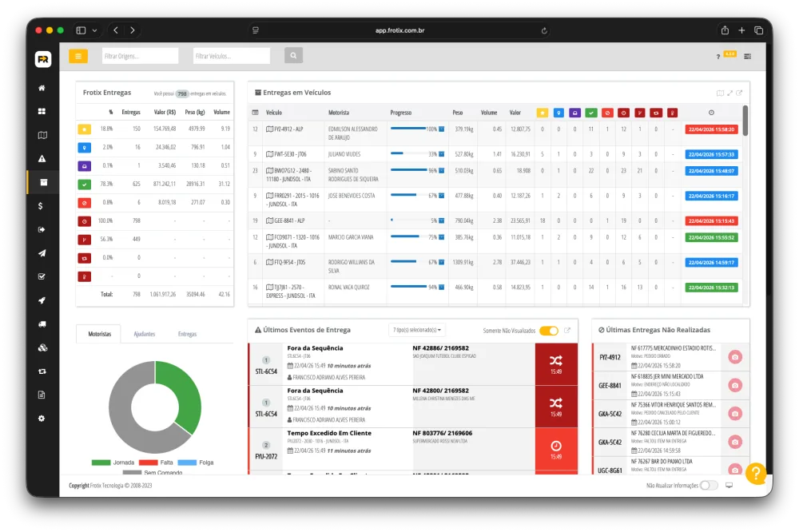Open the dollar sign finance section in the sidebar
Viewport: 799px width, 532px height.
tap(41, 206)
